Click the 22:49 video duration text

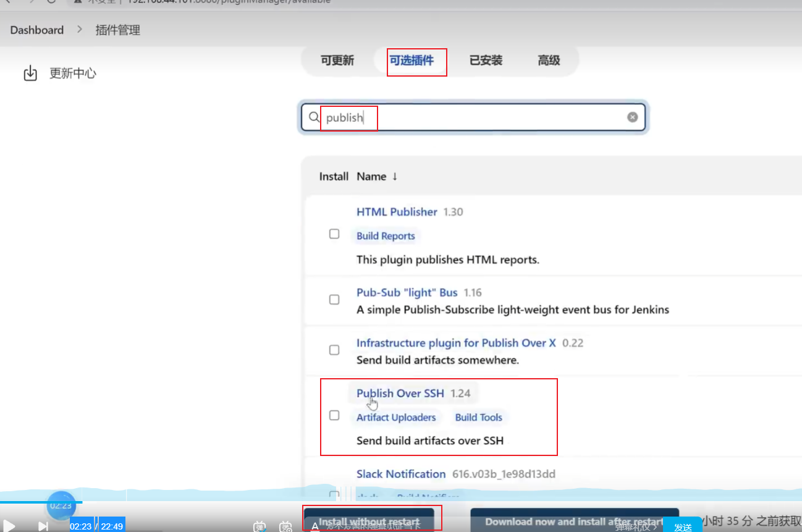tap(112, 526)
